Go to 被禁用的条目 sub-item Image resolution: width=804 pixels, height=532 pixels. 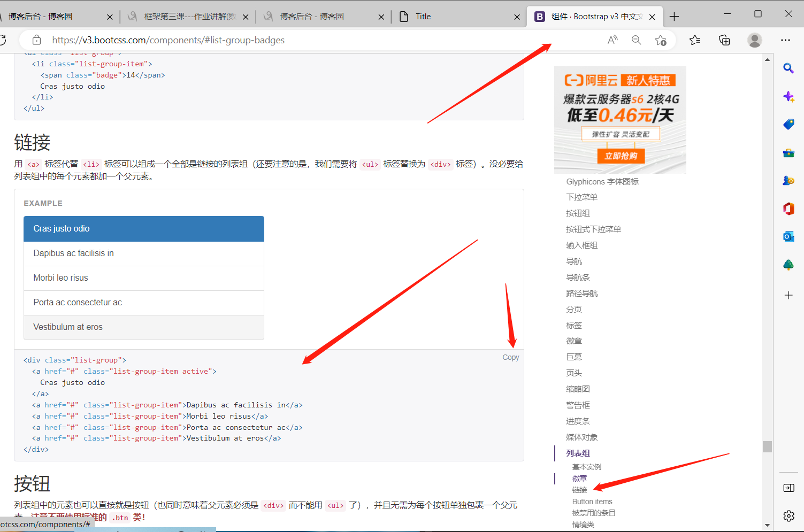point(594,513)
